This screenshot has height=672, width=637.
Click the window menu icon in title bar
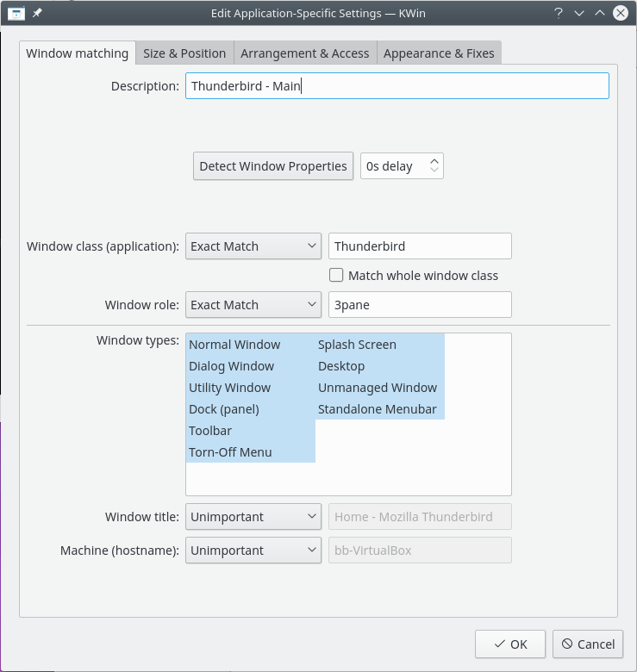click(16, 13)
